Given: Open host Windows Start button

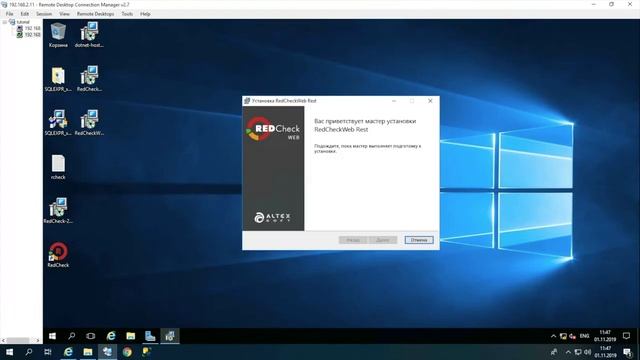Looking at the screenshot, I should 9,352.
